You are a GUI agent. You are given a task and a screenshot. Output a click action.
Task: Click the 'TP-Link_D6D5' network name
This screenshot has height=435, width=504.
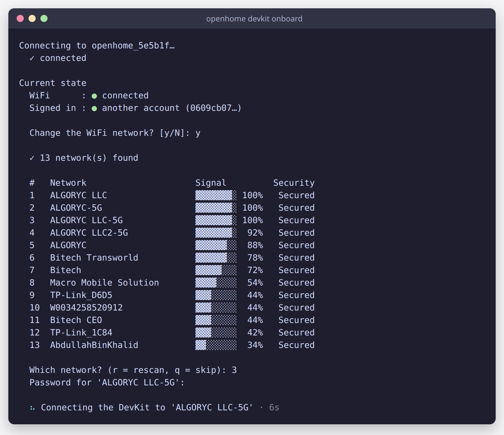[81, 295]
